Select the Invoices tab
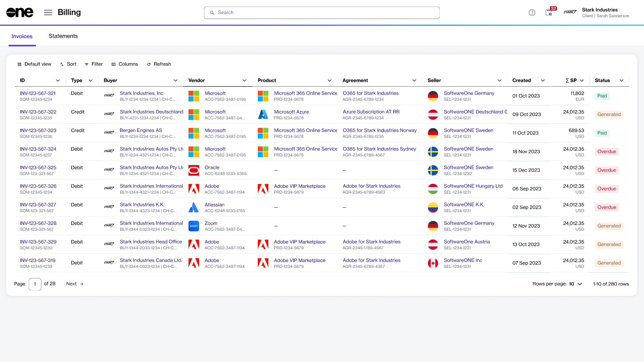The height and width of the screenshot is (362, 644). (22, 36)
